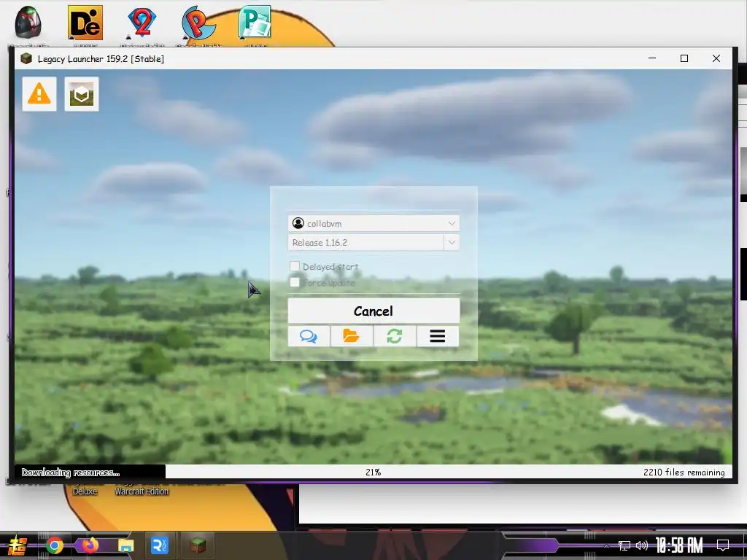This screenshot has width=747, height=560.
Task: Launch Google Chrome from the taskbar
Action: (x=55, y=545)
